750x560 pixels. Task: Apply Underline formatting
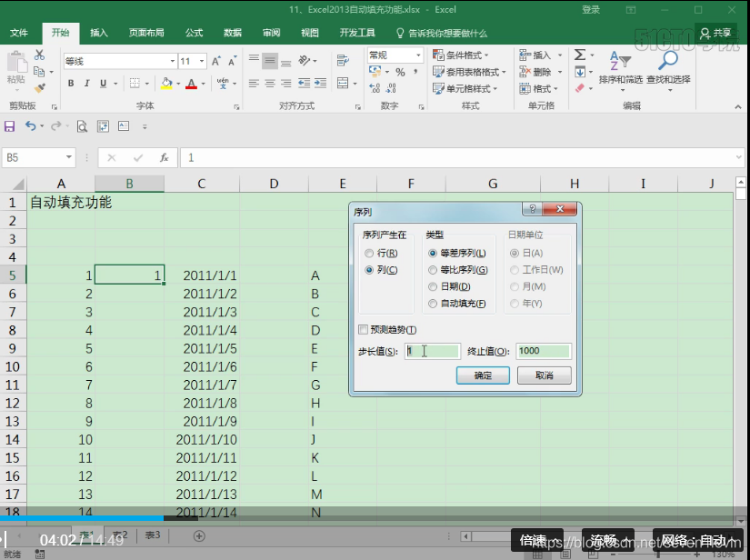103,84
